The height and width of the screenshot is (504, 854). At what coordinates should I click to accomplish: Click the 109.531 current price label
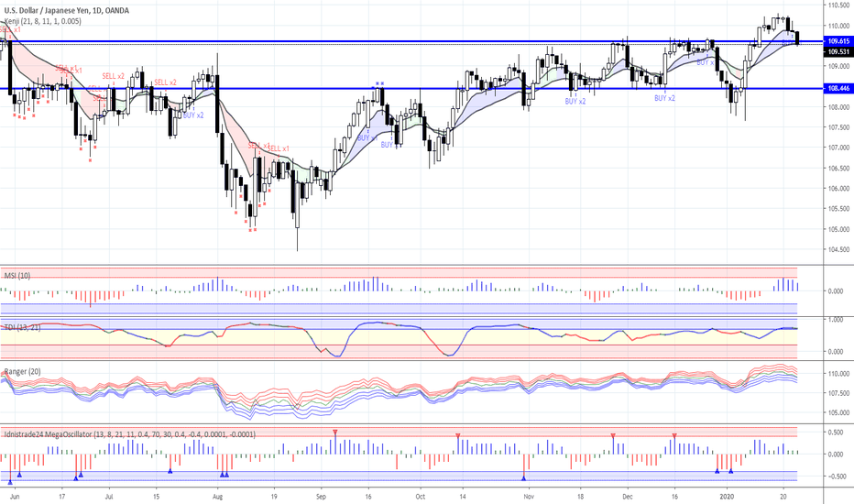(x=837, y=52)
